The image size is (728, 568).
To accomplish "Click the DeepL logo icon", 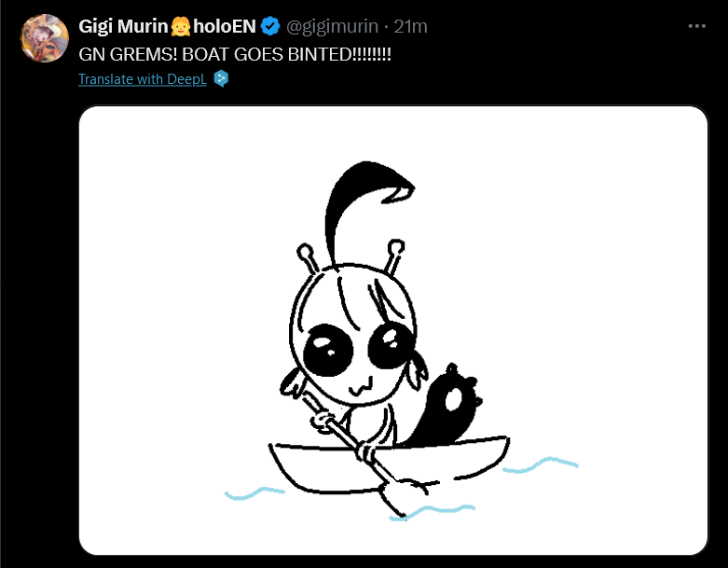I will click(222, 78).
